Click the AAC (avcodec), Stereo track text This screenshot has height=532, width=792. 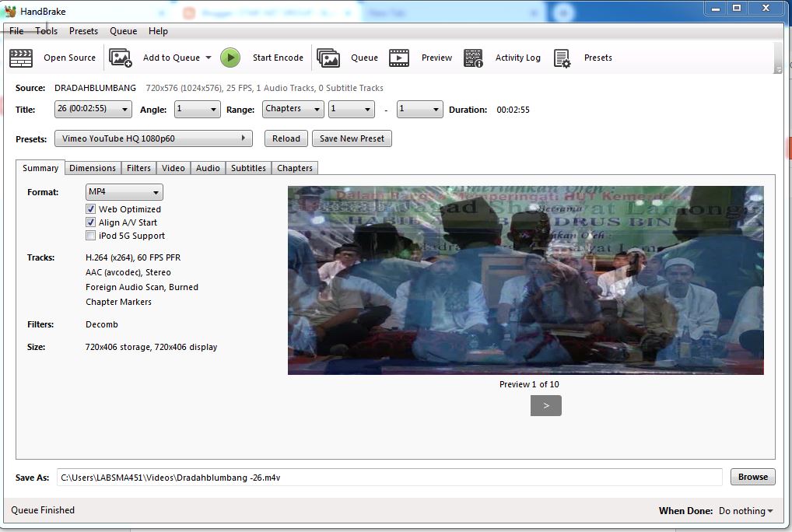[128, 272]
